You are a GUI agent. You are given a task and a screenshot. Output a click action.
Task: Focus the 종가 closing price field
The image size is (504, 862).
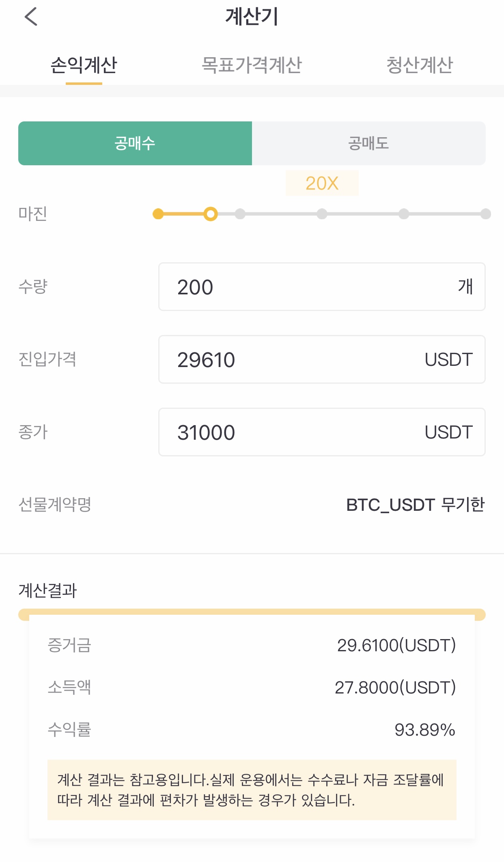pyautogui.click(x=322, y=432)
